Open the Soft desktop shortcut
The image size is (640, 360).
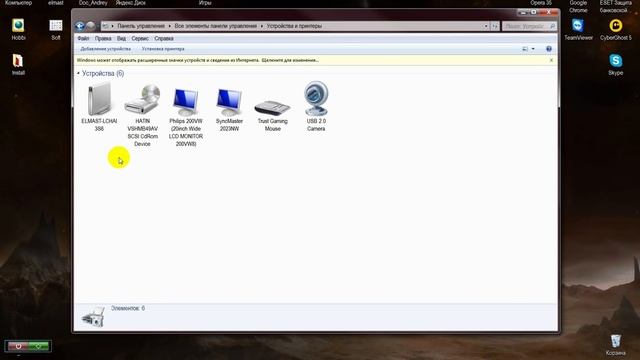click(56, 29)
